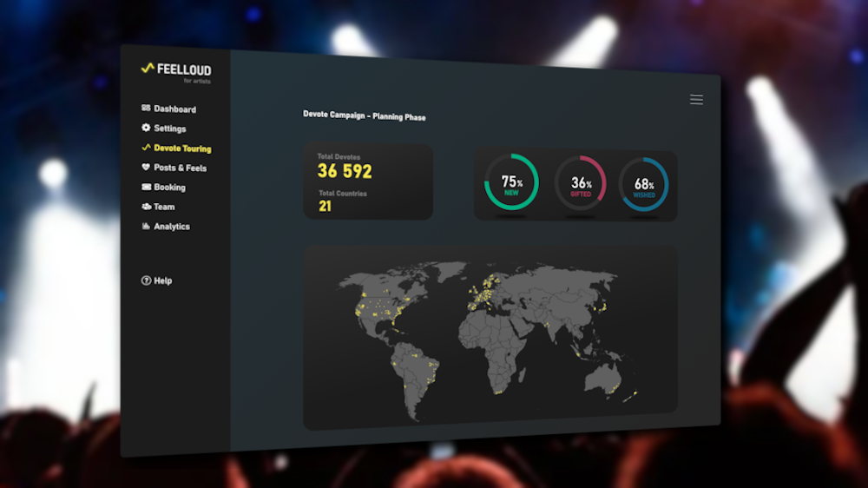The height and width of the screenshot is (488, 868).
Task: Click the Devote Campaign - Planning Phase heading
Action: (x=365, y=116)
